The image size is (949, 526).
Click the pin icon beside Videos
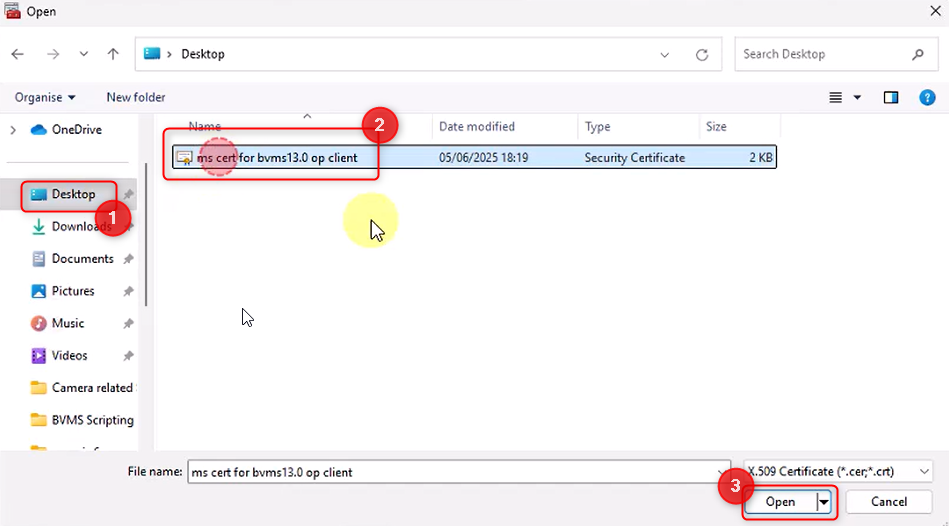pyautogui.click(x=128, y=356)
